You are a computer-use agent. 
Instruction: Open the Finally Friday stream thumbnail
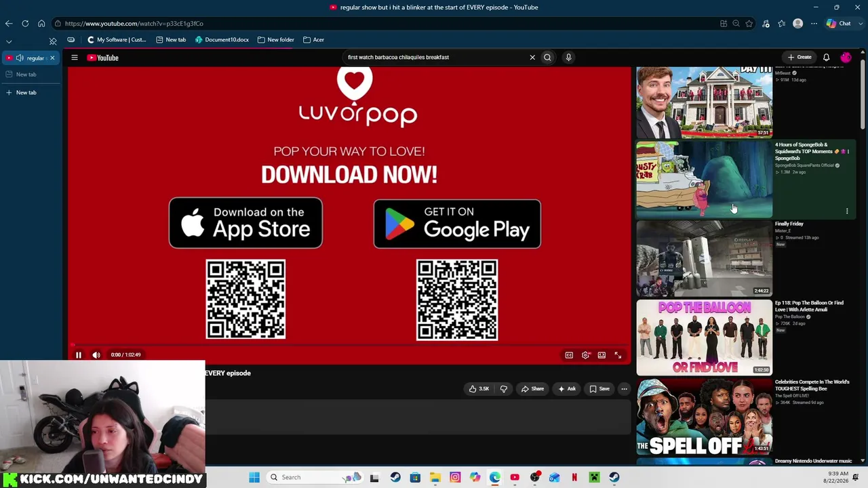[x=704, y=258]
